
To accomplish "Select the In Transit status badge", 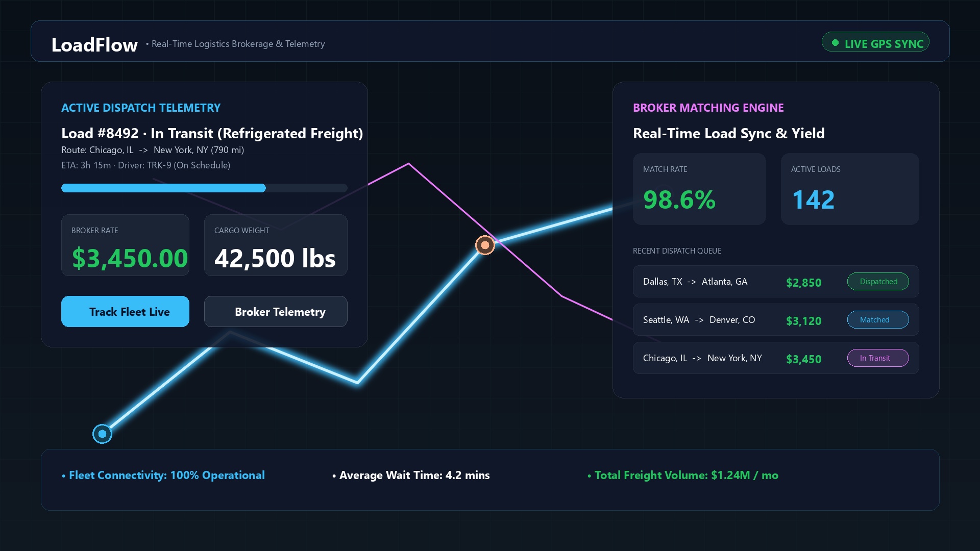I will click(878, 358).
